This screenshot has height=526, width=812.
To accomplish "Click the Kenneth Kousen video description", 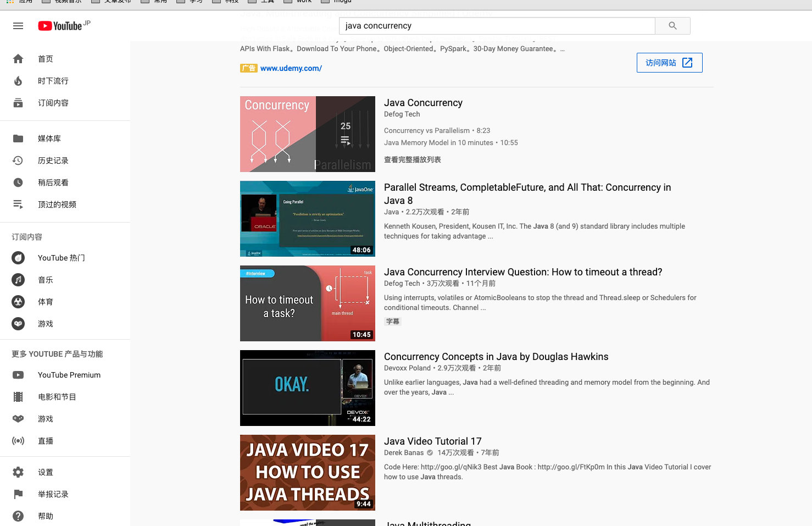I will 535,231.
